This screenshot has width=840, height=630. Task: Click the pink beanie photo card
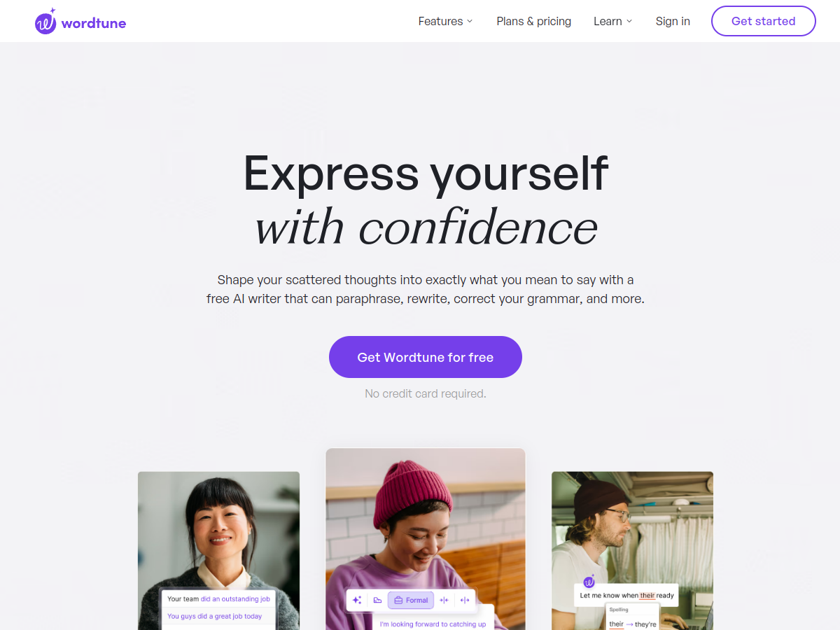[x=426, y=539]
